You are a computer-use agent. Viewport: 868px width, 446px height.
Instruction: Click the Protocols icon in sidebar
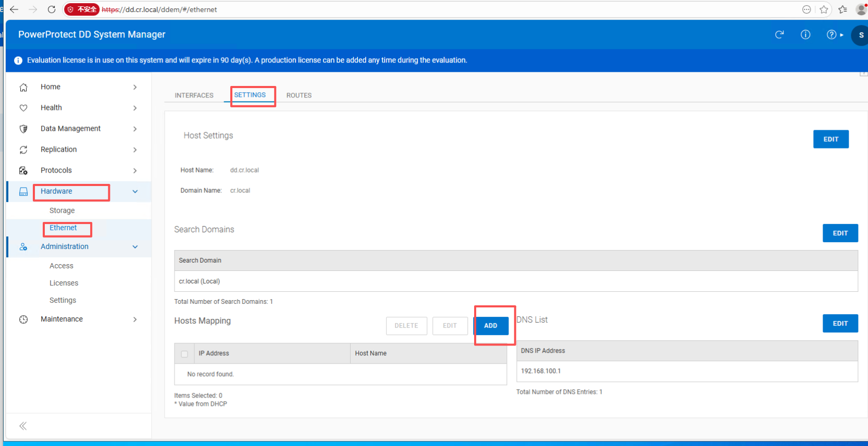[x=23, y=170]
